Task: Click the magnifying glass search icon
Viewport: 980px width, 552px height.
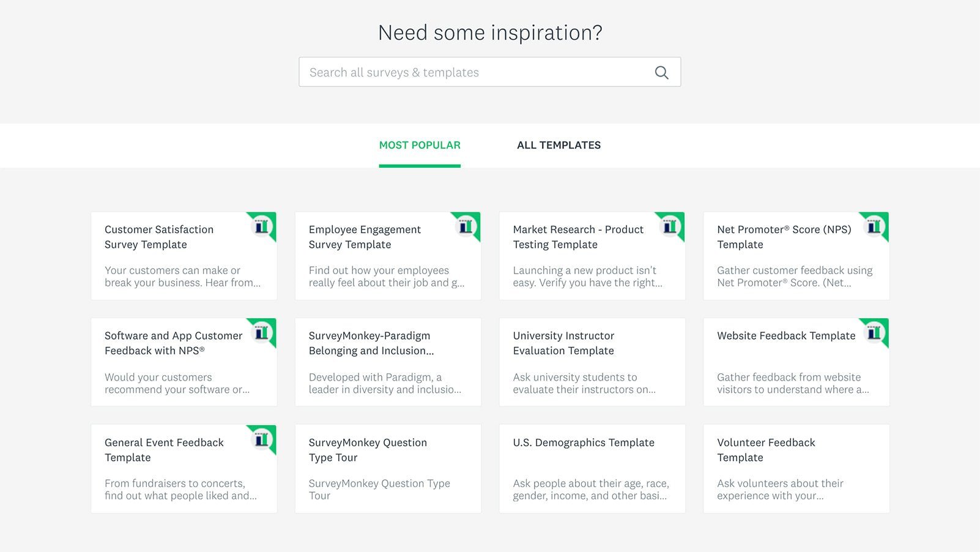Action: 661,72
